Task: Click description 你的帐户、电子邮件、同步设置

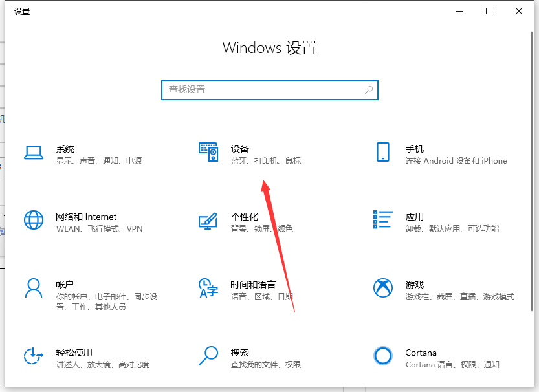Action: 107,301
